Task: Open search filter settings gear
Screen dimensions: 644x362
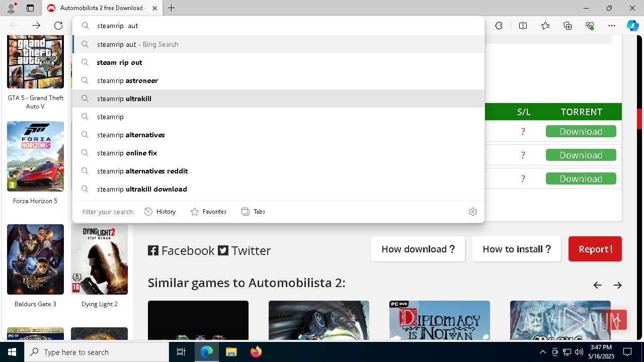Action: (x=473, y=212)
